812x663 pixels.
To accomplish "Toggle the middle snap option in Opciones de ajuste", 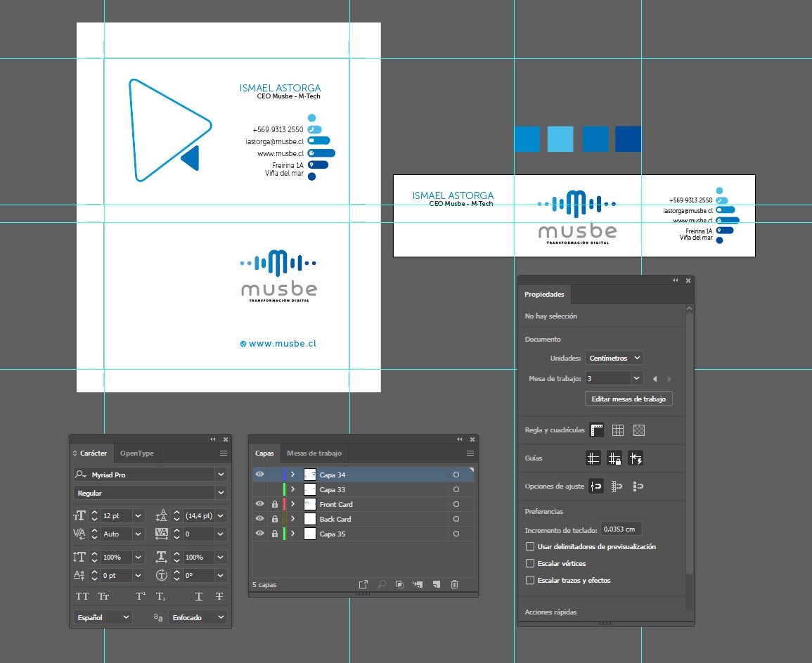I will point(617,487).
